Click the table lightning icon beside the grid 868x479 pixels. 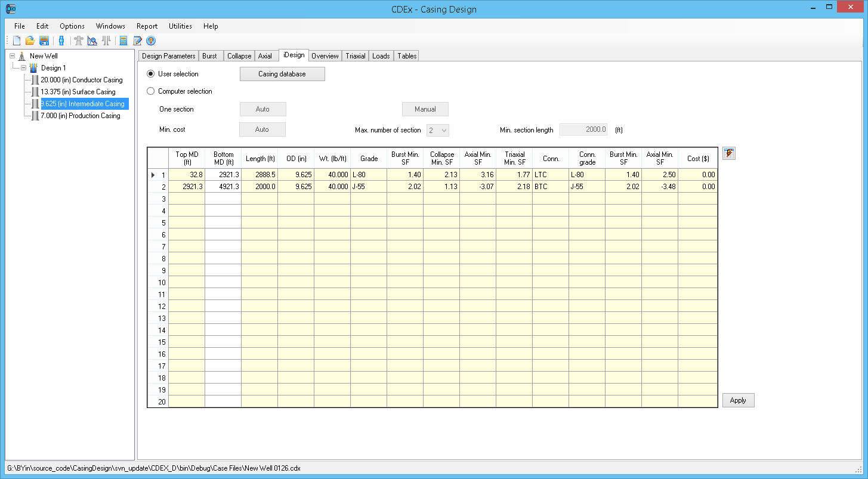pyautogui.click(x=728, y=153)
